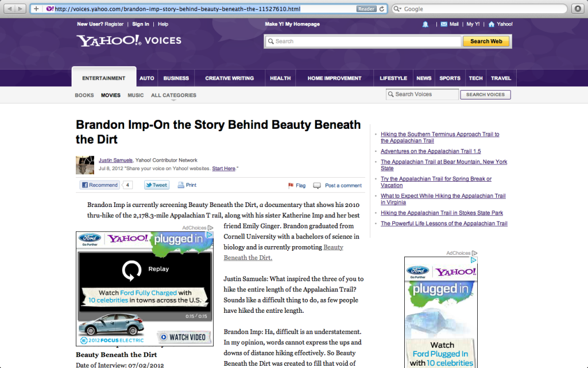Focus the Yahoo web search field
Viewport: 588px width, 368px height.
[363, 41]
